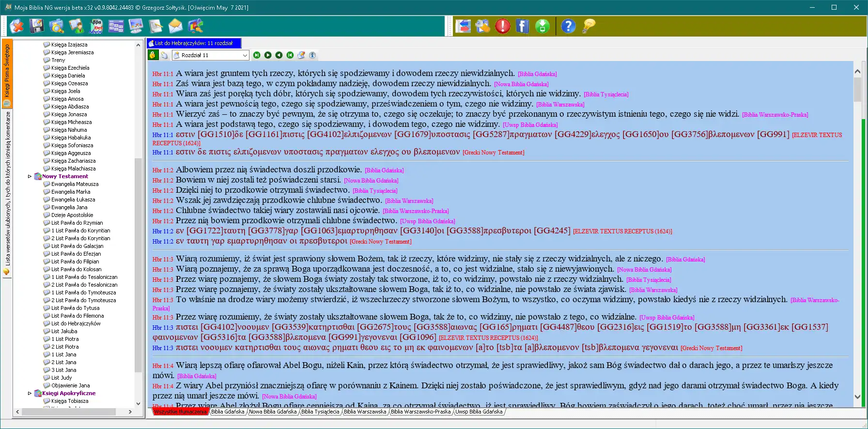This screenshot has width=868, height=429.
Task: Open the Księgi Pisma Świętego vertical side tab
Action: pos(7,74)
